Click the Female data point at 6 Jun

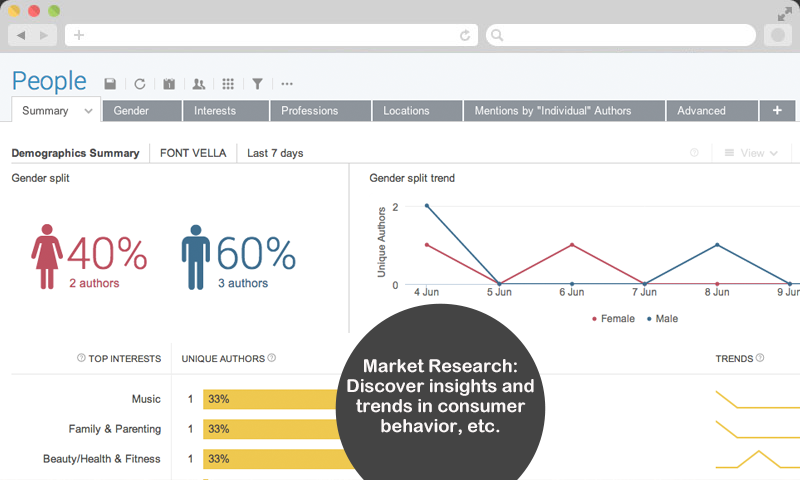coord(572,245)
